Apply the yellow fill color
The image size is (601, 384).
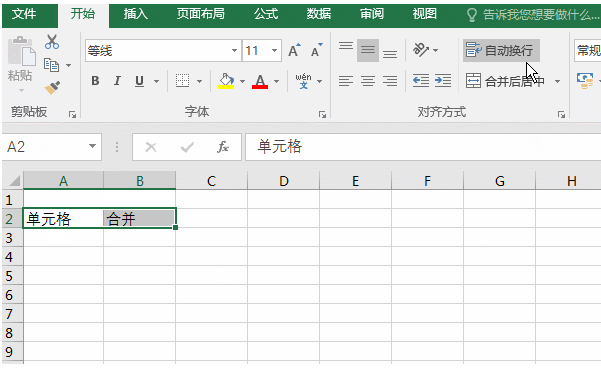pyautogui.click(x=226, y=81)
